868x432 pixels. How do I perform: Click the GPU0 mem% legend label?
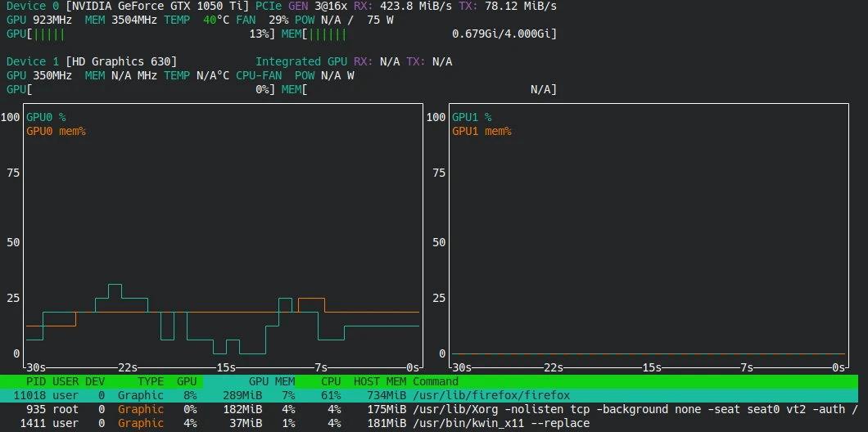click(x=56, y=131)
